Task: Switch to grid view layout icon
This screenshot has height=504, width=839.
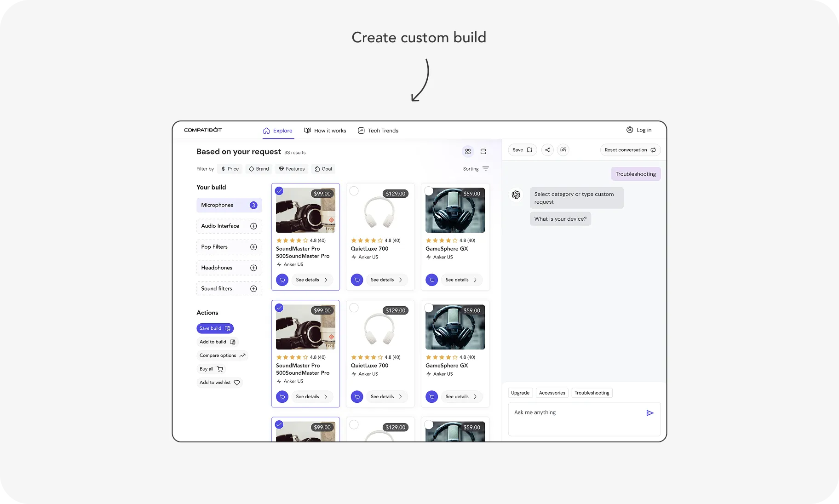Action: pos(468,151)
